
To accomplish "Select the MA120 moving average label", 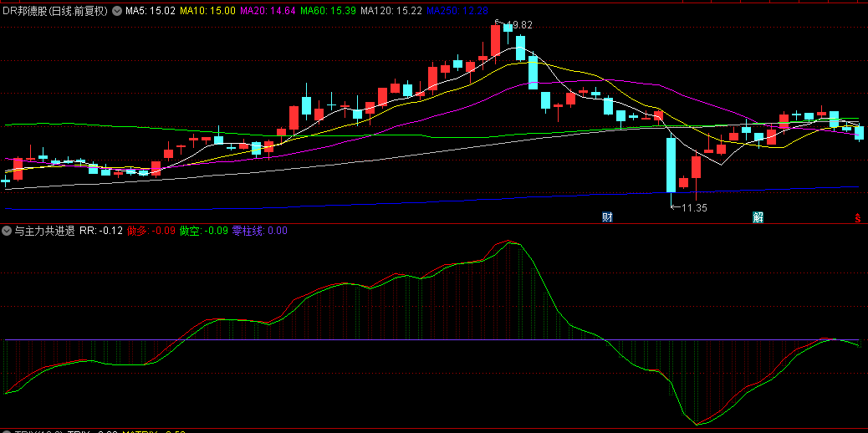I will (x=391, y=12).
